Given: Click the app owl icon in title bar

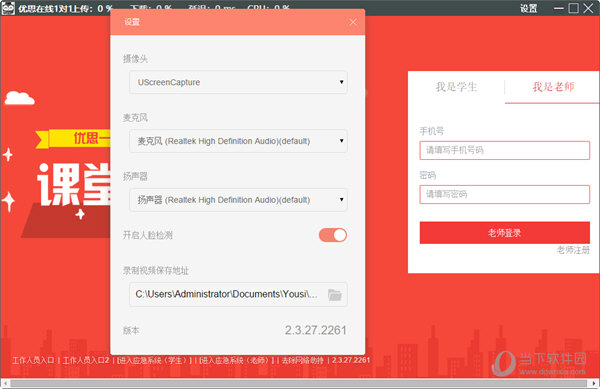Looking at the screenshot, I should tap(8, 8).
